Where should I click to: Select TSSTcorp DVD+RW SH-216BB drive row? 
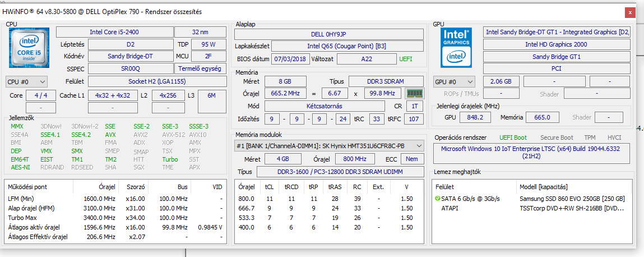(532, 208)
